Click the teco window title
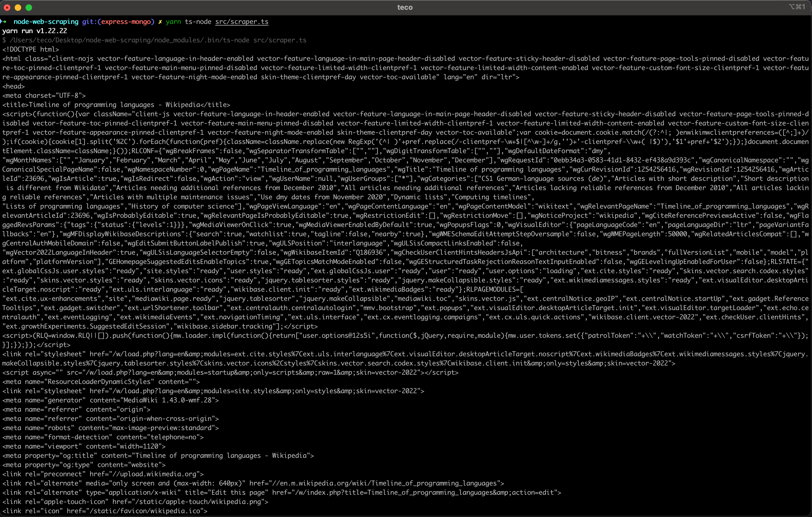The height and width of the screenshot is (517, 812). (405, 7)
